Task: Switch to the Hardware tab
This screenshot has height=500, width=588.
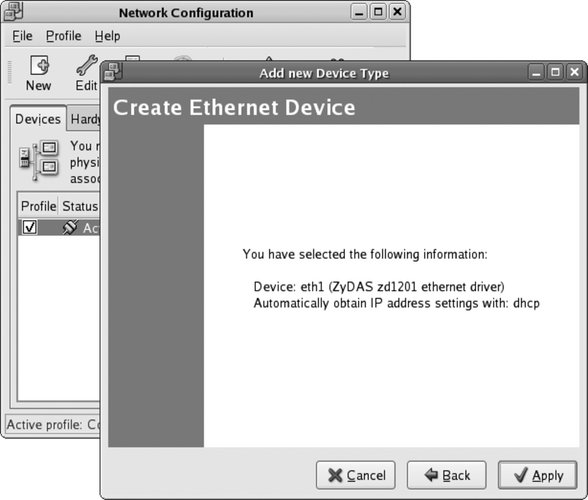Action: [x=84, y=119]
